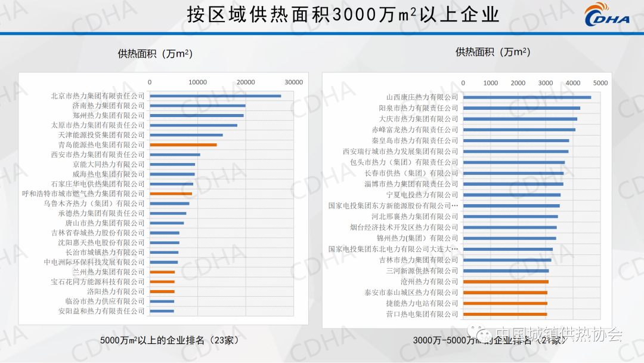Click axis value 5000 in the right chart
Viewport: 644px width, 363px height.
coord(600,83)
